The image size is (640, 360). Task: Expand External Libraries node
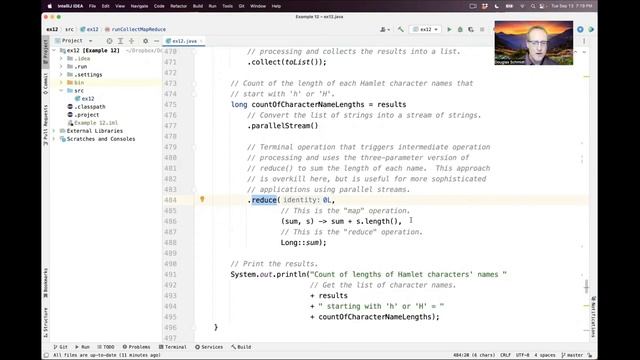tap(54, 131)
